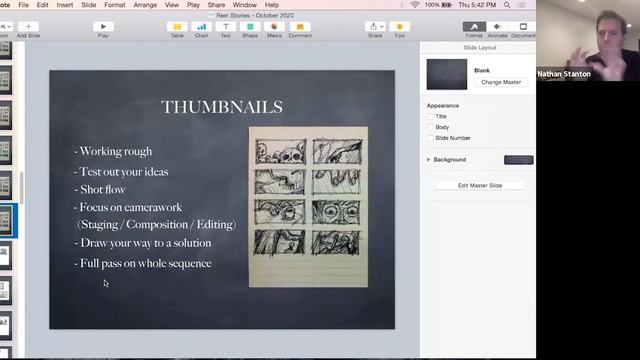Open the Share menu
The height and width of the screenshot is (360, 640).
pyautogui.click(x=216, y=5)
